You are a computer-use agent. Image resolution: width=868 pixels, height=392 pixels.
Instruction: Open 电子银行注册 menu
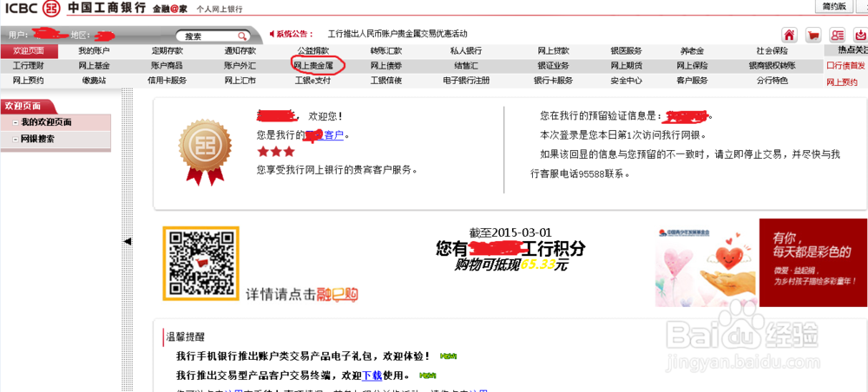click(x=466, y=81)
